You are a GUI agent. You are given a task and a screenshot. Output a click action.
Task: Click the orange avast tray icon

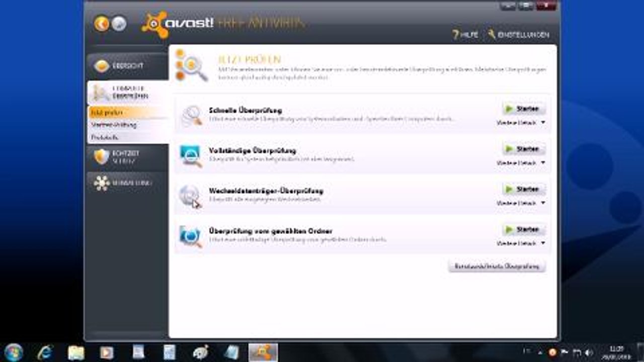553,352
